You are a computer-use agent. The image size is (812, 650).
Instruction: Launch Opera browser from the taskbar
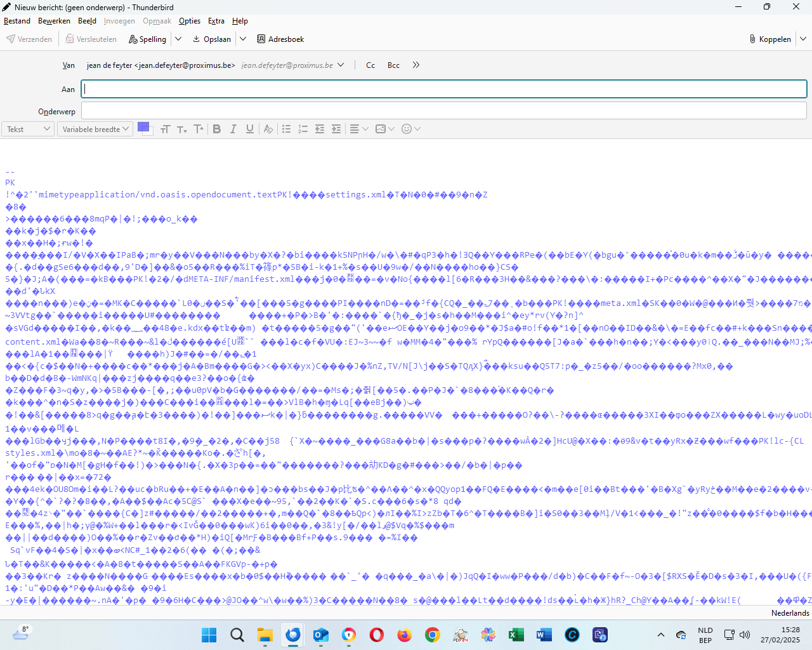click(377, 635)
